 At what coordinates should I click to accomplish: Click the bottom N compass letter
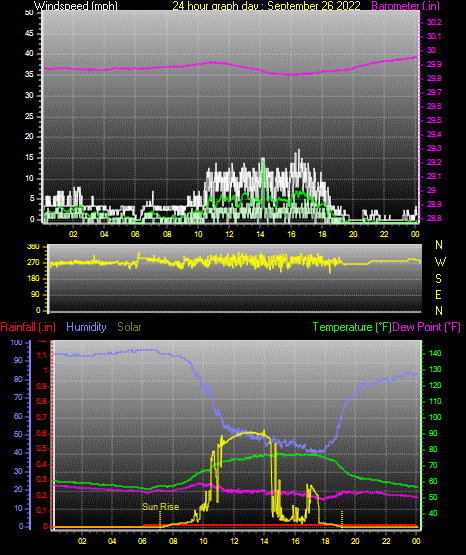tap(439, 310)
